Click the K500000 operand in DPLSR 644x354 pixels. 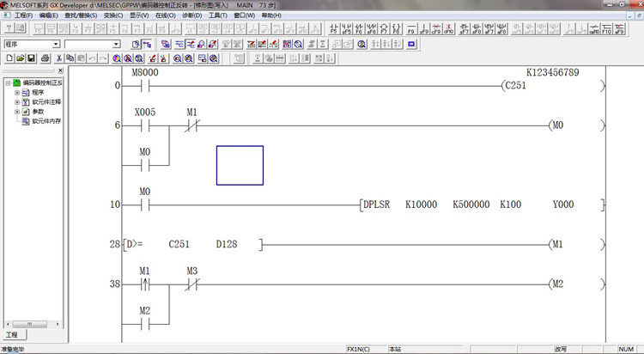(471, 204)
